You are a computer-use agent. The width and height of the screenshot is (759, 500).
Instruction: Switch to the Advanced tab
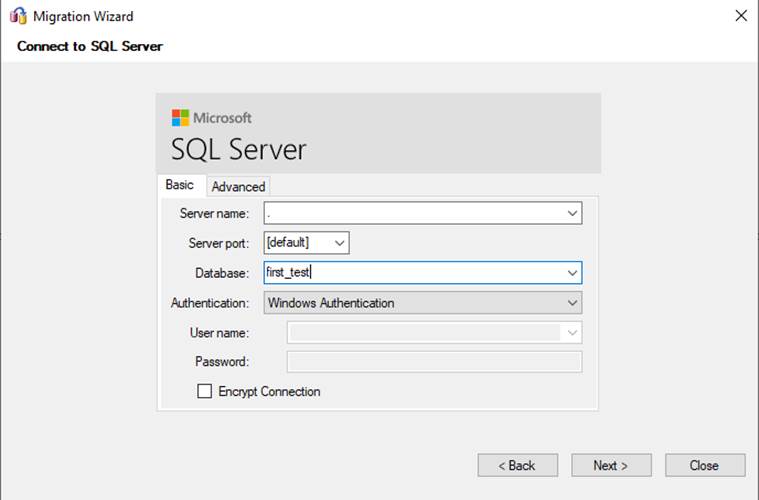[238, 187]
